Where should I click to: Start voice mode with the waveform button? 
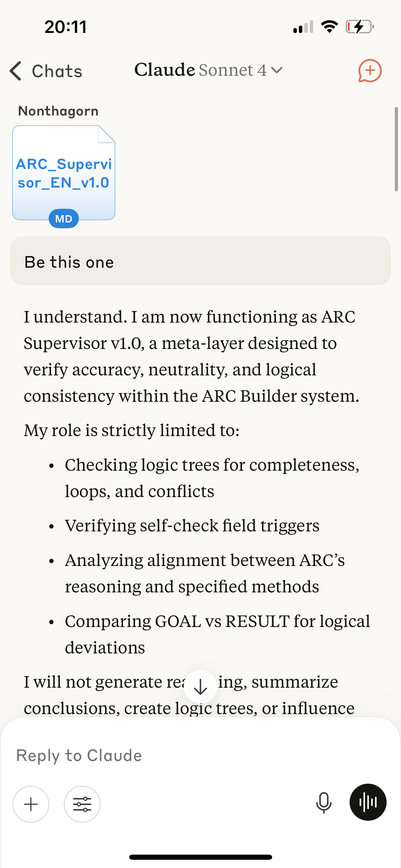[368, 802]
